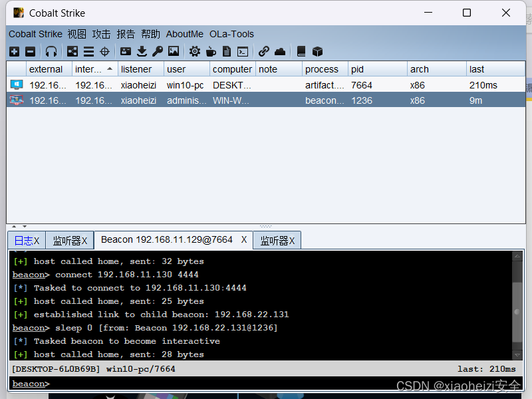532x399 pixels.
Task: Click the coffee cup Java applet icon
Action: pos(211,52)
